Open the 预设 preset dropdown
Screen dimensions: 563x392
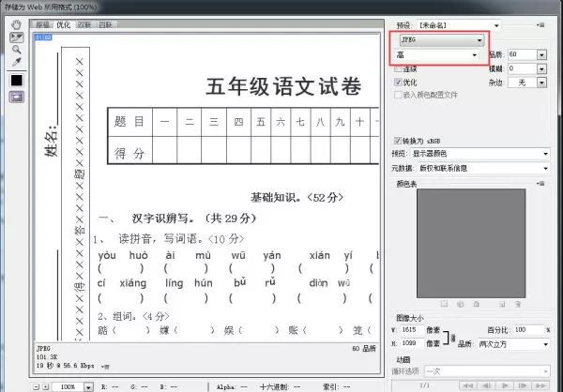pos(459,25)
